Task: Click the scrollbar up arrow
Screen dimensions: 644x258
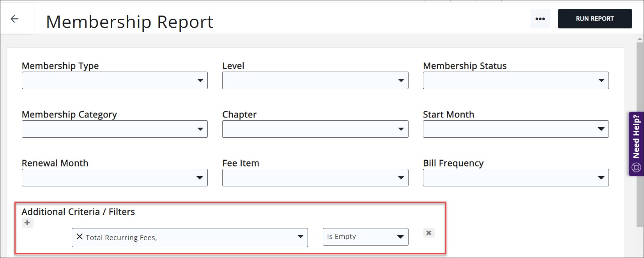Action: (640, 39)
